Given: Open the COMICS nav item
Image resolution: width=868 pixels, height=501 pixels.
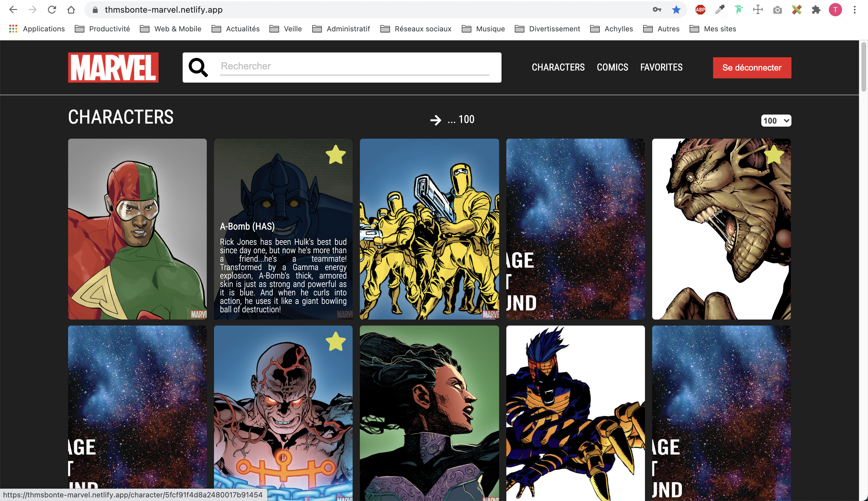Looking at the screenshot, I should (x=612, y=68).
